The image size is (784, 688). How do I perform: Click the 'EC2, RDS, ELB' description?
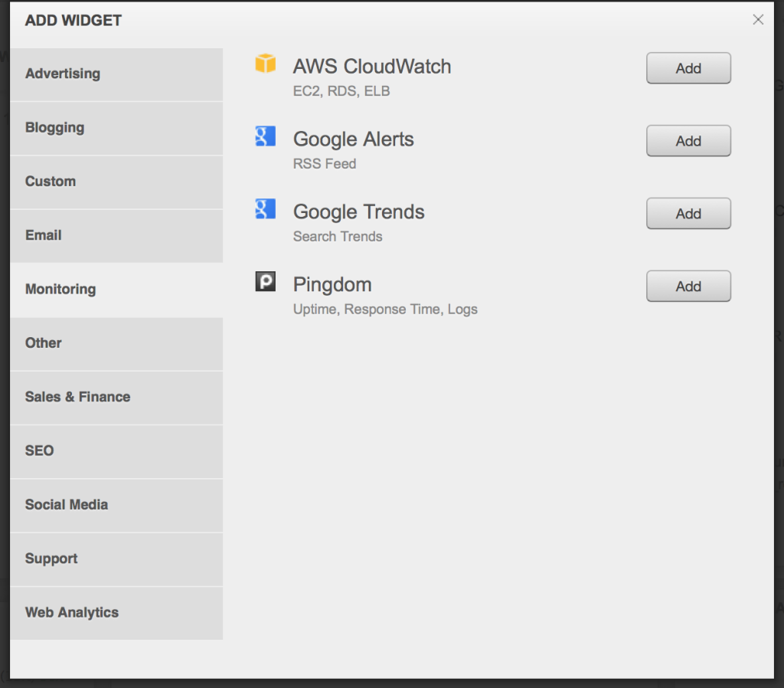click(341, 91)
